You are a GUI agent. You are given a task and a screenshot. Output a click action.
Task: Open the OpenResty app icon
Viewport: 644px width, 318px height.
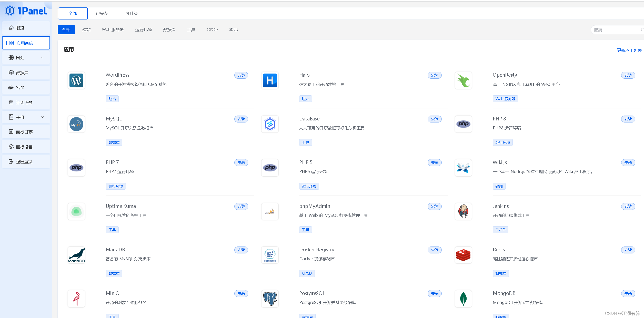click(x=463, y=80)
